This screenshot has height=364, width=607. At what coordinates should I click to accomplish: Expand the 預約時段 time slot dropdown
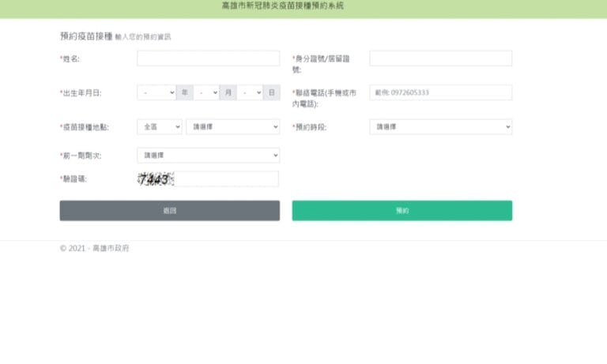click(440, 126)
